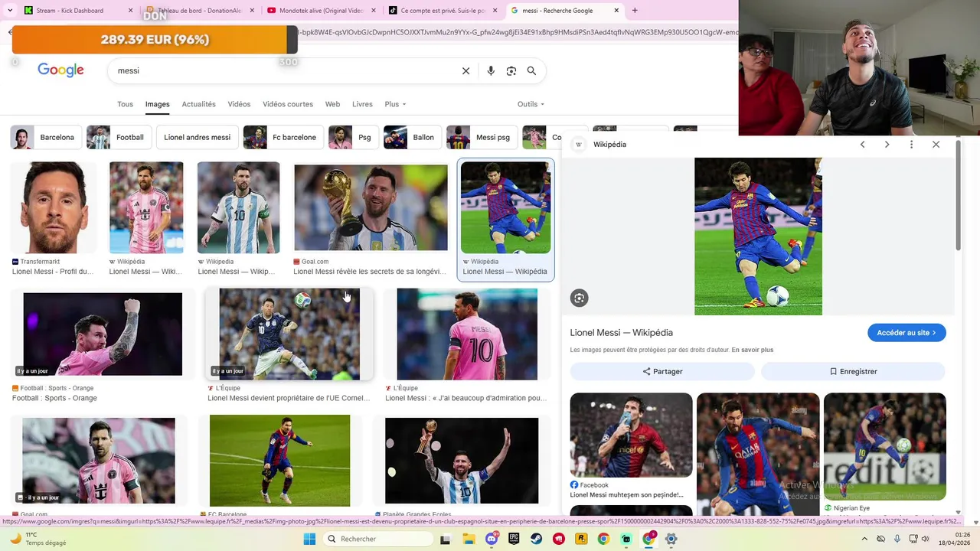Image resolution: width=980 pixels, height=551 pixels.
Task: Open Discord from the taskbar
Action: [x=492, y=539]
